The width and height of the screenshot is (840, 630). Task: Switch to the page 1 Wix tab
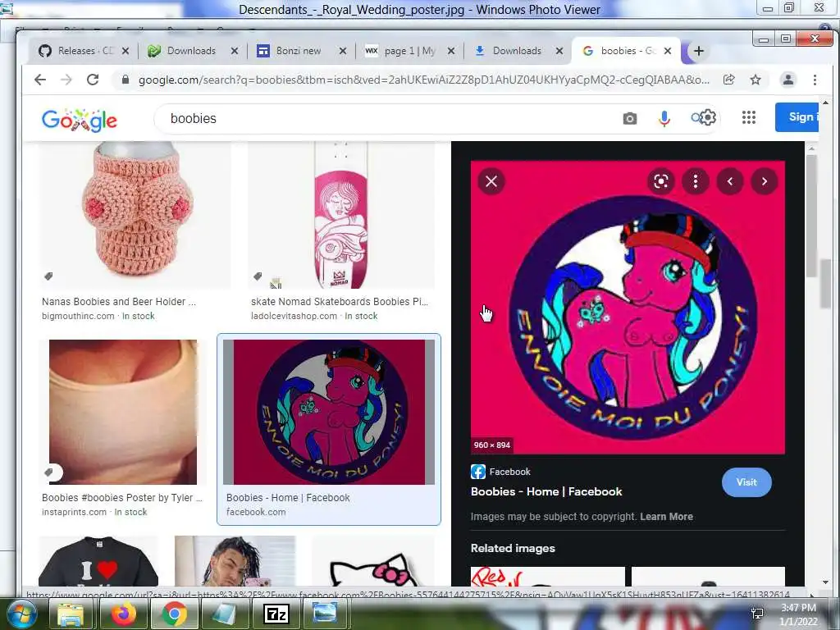[x=407, y=51]
